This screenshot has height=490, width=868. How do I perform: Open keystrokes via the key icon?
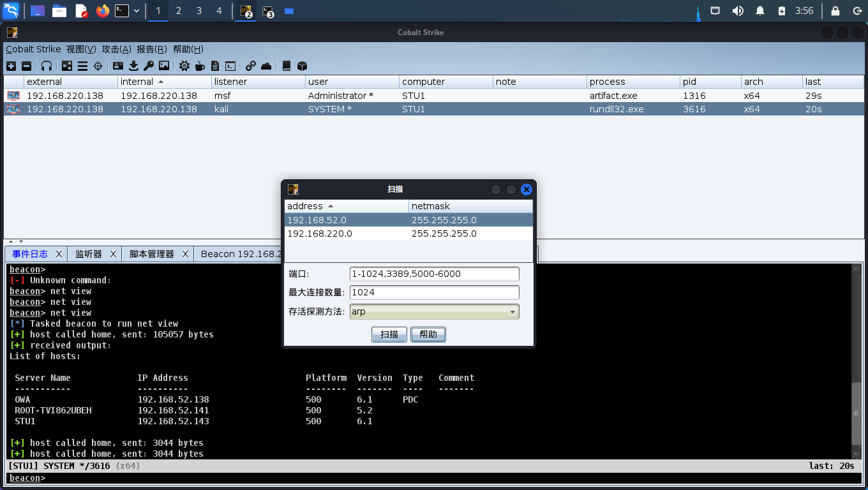click(149, 66)
